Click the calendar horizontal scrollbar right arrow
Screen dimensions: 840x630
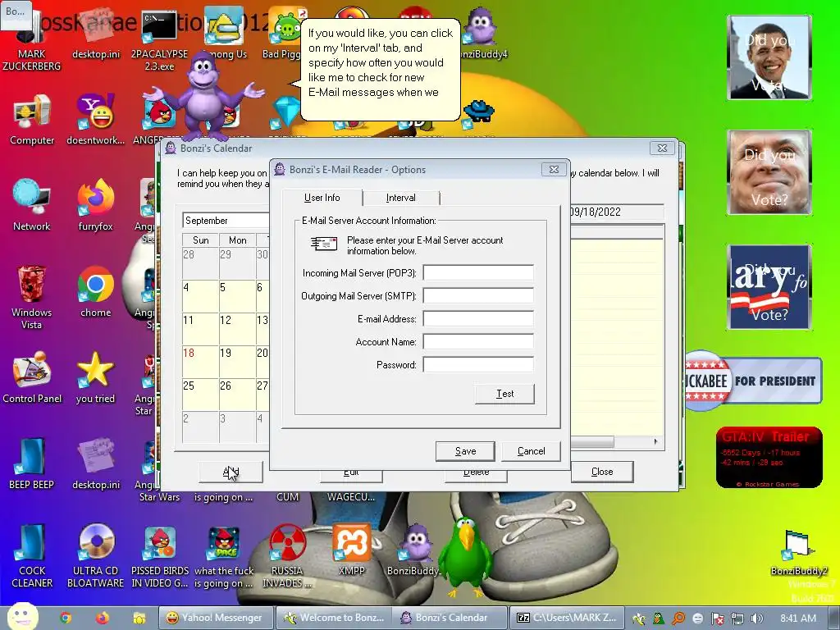point(655,441)
